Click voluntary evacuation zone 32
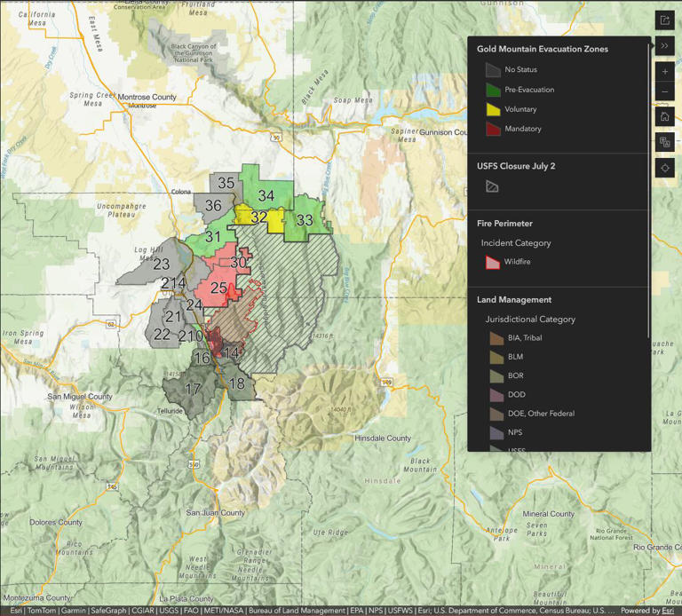Image resolution: width=682 pixels, height=616 pixels. point(258,217)
